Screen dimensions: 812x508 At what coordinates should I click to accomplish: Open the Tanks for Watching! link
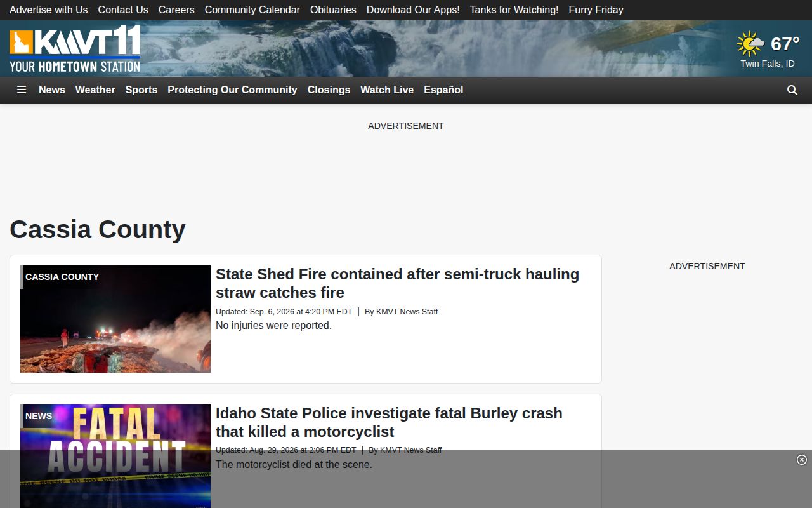click(514, 10)
